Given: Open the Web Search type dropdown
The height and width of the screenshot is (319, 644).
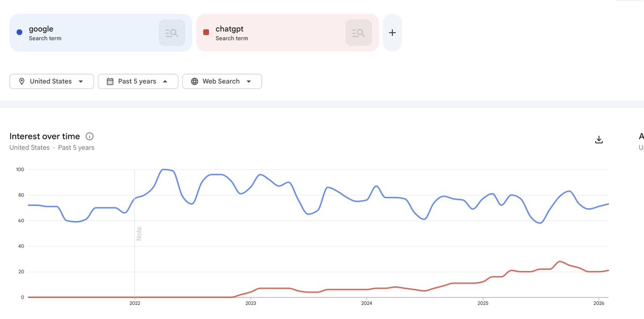Looking at the screenshot, I should point(222,81).
